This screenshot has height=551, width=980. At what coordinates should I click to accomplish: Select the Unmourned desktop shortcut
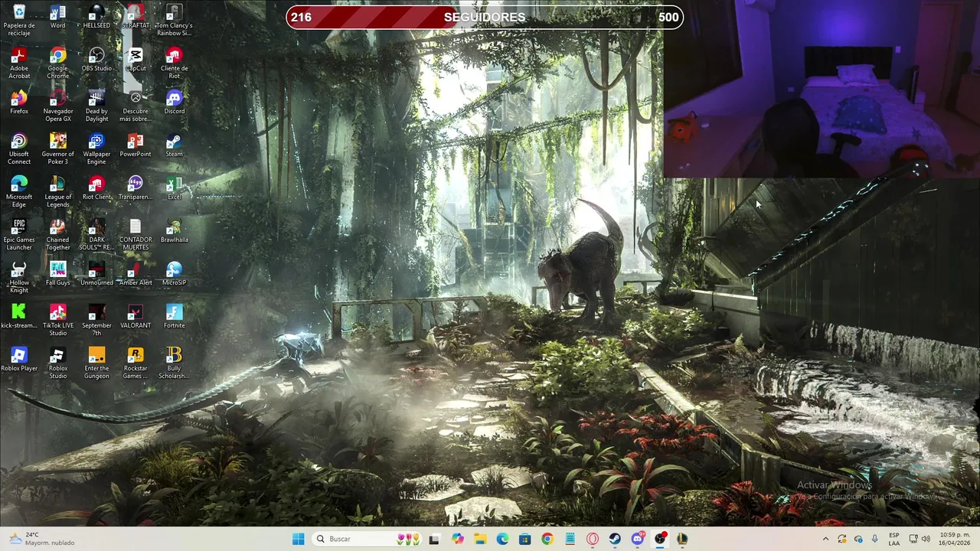coord(96,274)
